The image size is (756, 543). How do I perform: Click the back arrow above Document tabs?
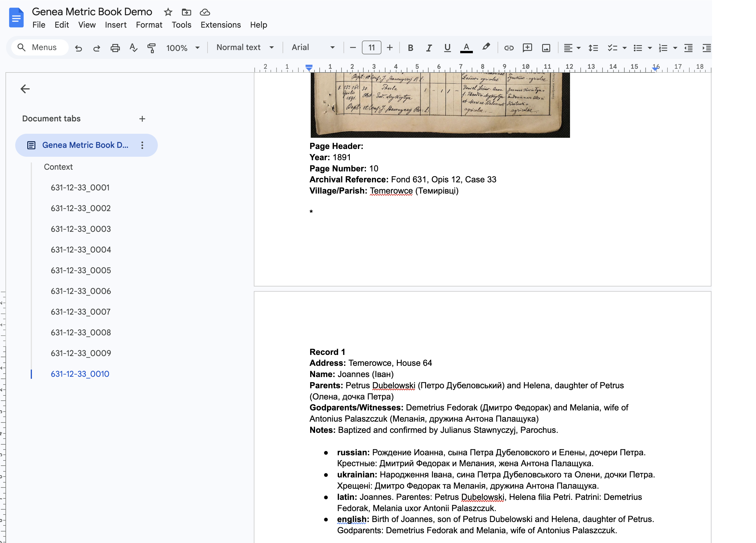(x=25, y=89)
